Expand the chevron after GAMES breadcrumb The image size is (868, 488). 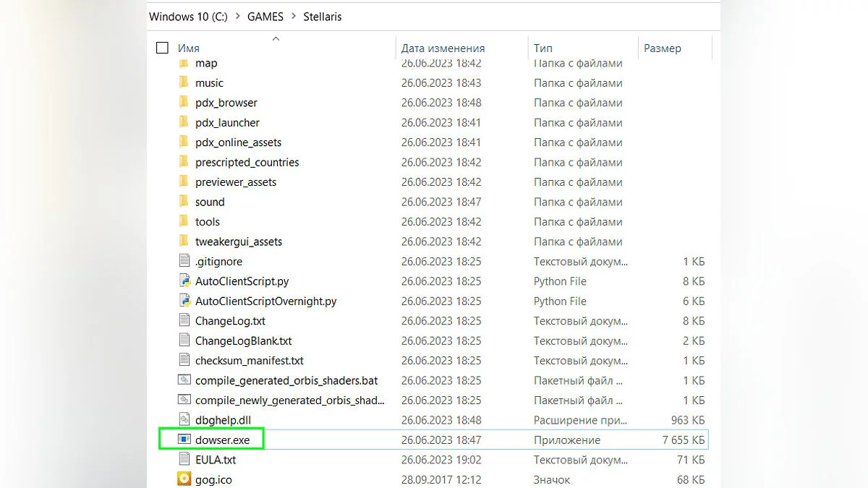click(294, 16)
